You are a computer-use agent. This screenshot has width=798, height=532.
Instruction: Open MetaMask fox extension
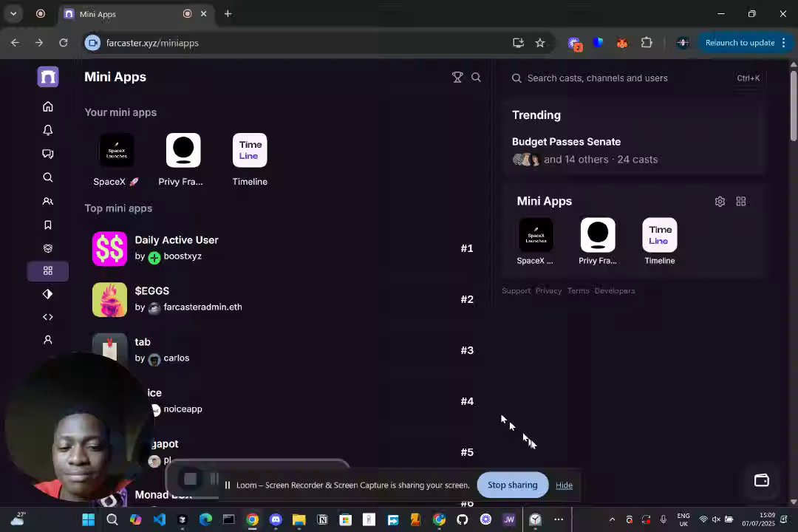point(622,44)
